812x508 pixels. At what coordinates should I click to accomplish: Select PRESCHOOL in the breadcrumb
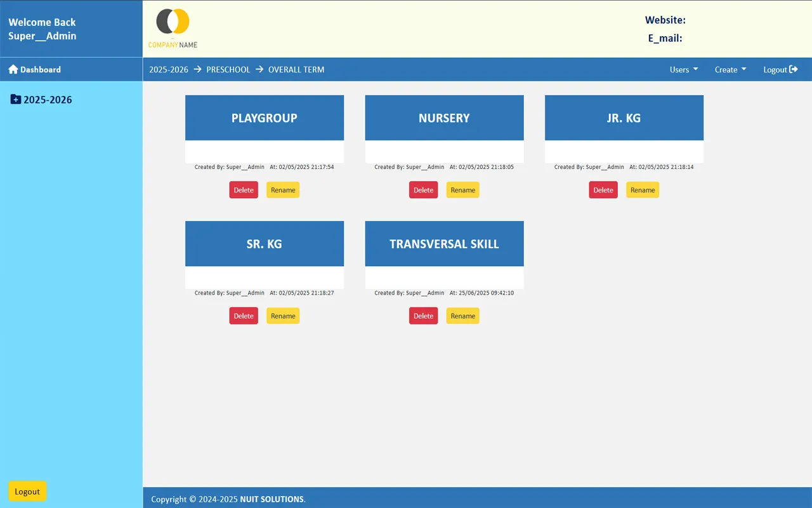(228, 69)
